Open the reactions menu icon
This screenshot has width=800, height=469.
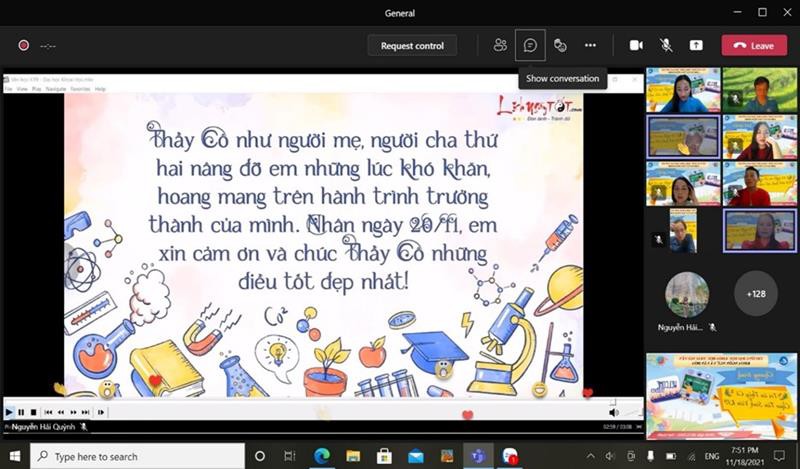point(560,45)
